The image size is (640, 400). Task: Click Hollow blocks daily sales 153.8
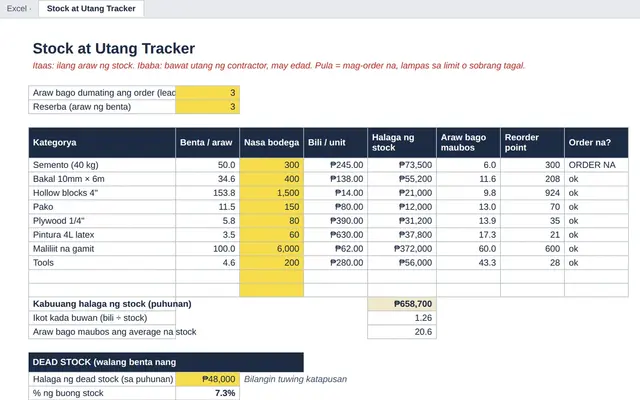click(207, 193)
